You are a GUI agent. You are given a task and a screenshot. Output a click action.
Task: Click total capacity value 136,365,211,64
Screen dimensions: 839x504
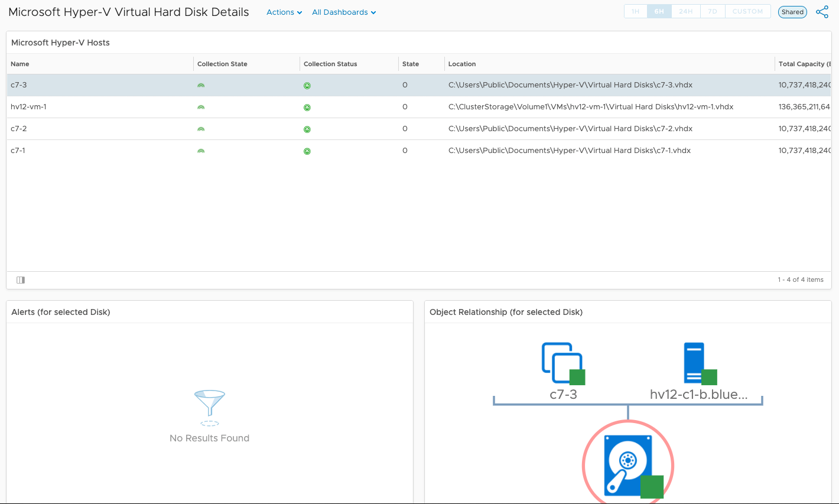[805, 107]
